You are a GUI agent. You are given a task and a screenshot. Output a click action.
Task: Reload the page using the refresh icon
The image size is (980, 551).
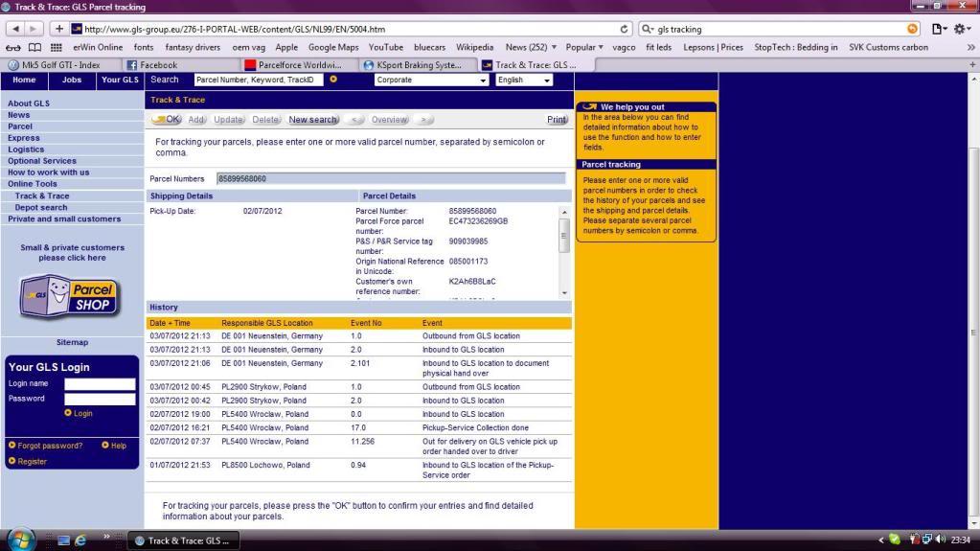pos(624,29)
